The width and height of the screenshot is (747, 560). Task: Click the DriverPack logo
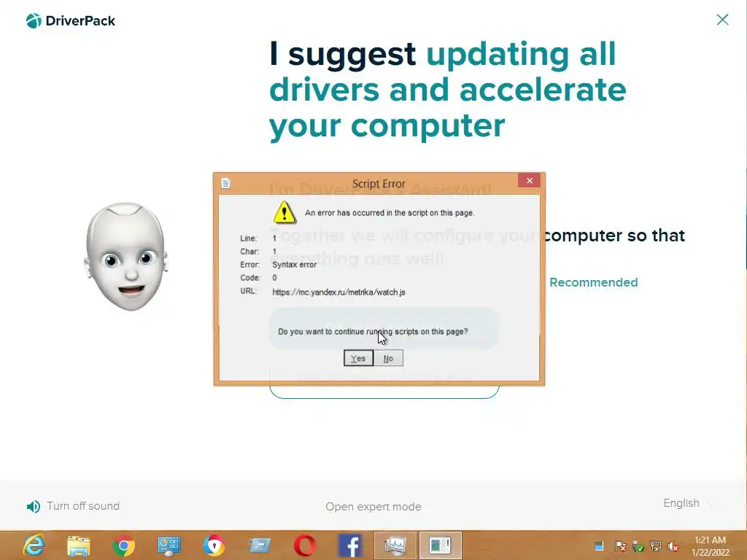[x=71, y=21]
